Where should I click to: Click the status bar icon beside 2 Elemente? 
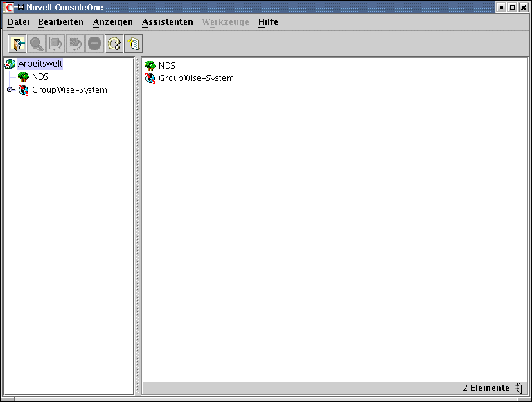(518, 387)
